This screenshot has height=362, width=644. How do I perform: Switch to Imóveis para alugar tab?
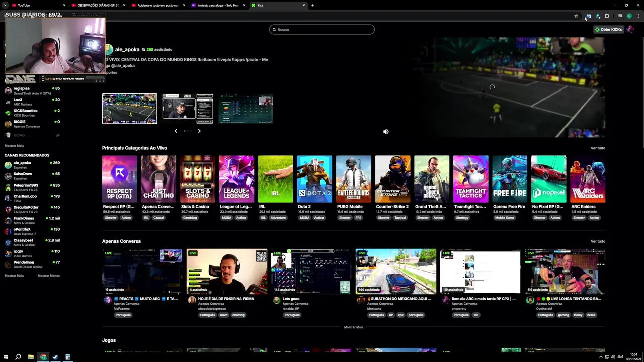coord(218,5)
